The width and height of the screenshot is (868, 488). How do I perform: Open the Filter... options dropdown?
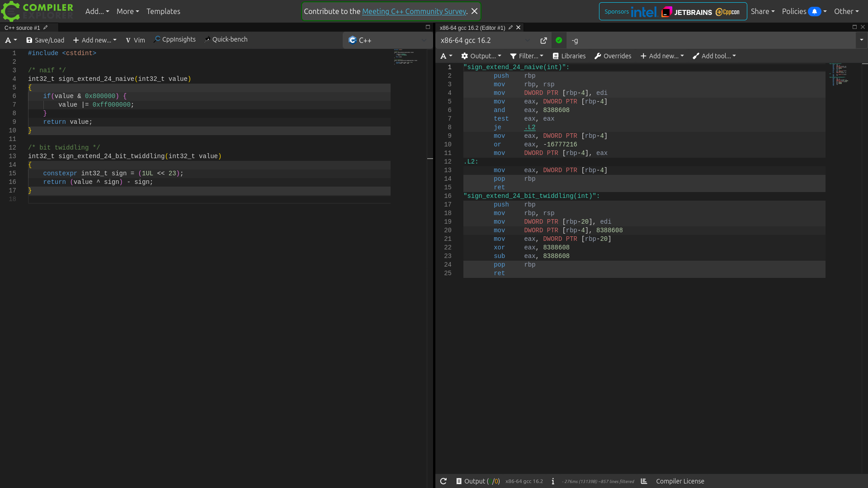[526, 56]
